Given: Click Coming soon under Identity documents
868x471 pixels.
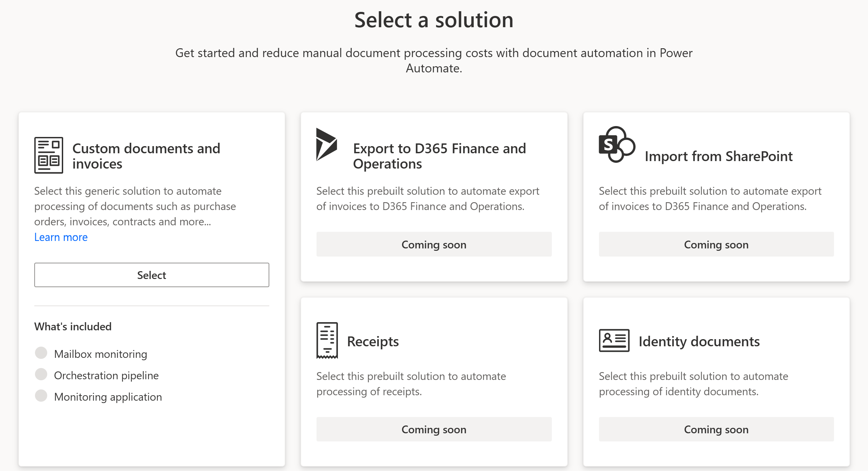Looking at the screenshot, I should coord(716,429).
